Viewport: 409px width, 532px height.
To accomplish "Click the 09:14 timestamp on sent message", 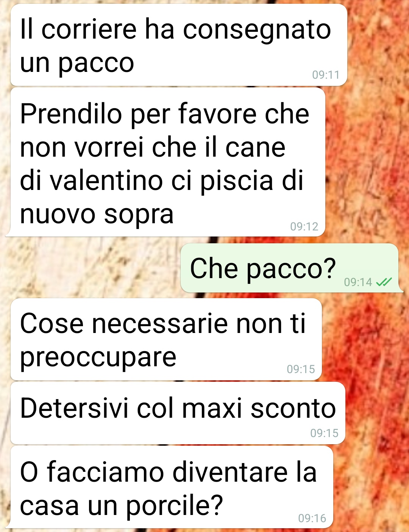I will [x=358, y=282].
